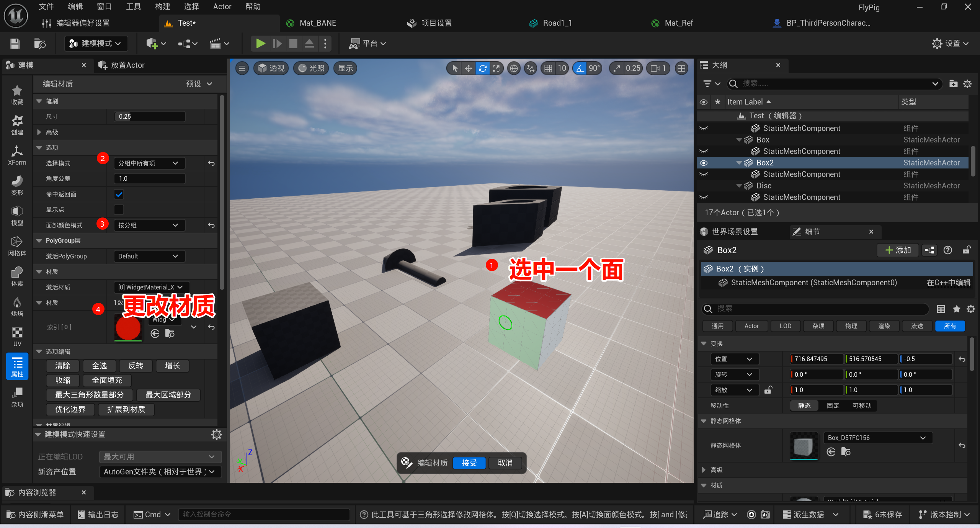Click the 接受 accept button
This screenshot has height=528, width=980.
click(x=469, y=463)
